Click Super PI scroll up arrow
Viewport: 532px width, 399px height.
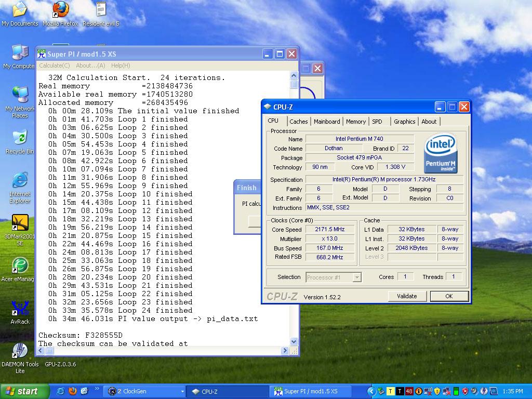(x=294, y=75)
